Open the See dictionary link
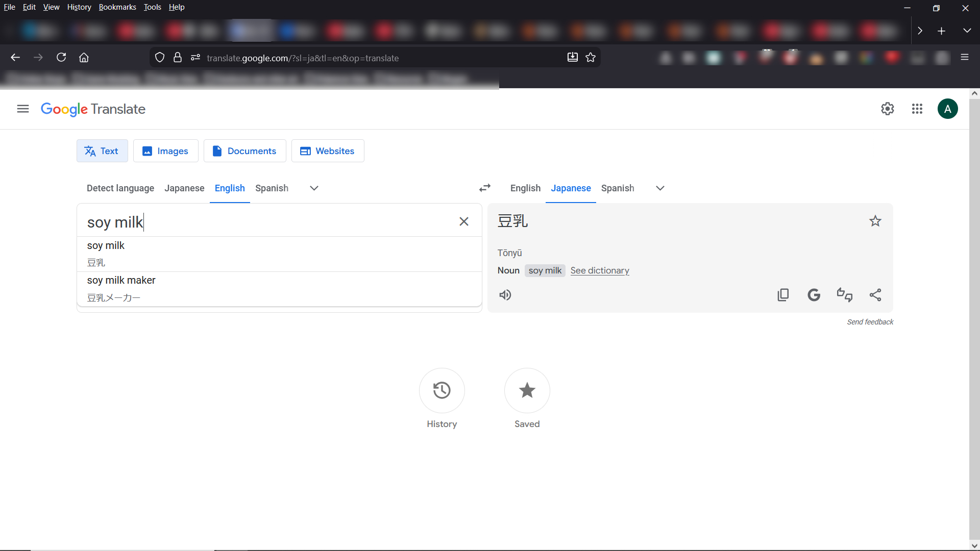980x551 pixels. coord(599,270)
